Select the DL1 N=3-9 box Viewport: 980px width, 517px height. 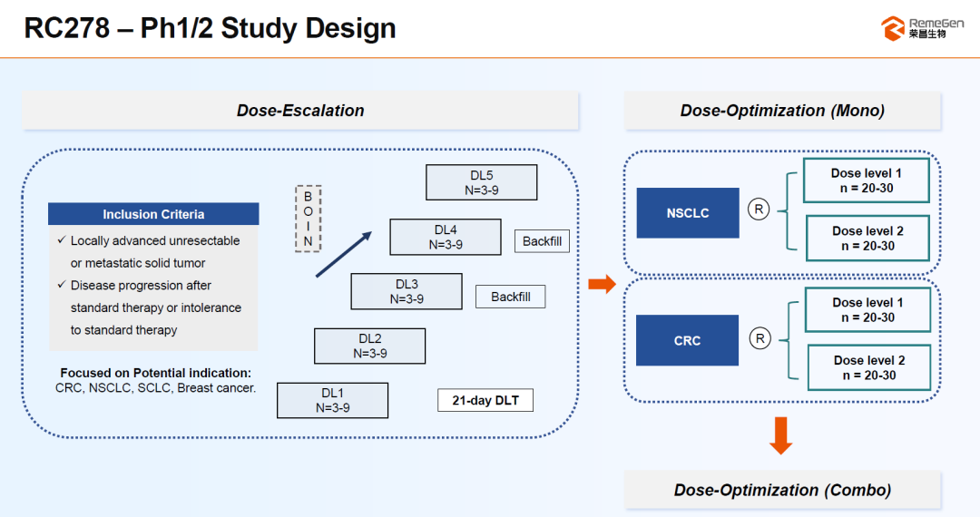tap(332, 400)
